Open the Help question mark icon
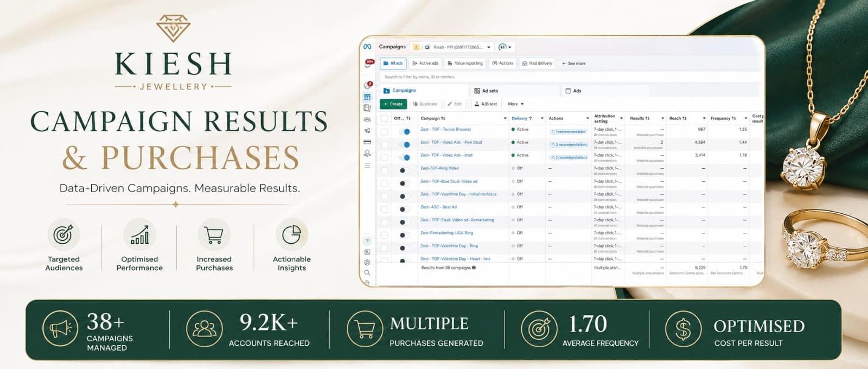The image size is (868, 369). click(x=367, y=240)
